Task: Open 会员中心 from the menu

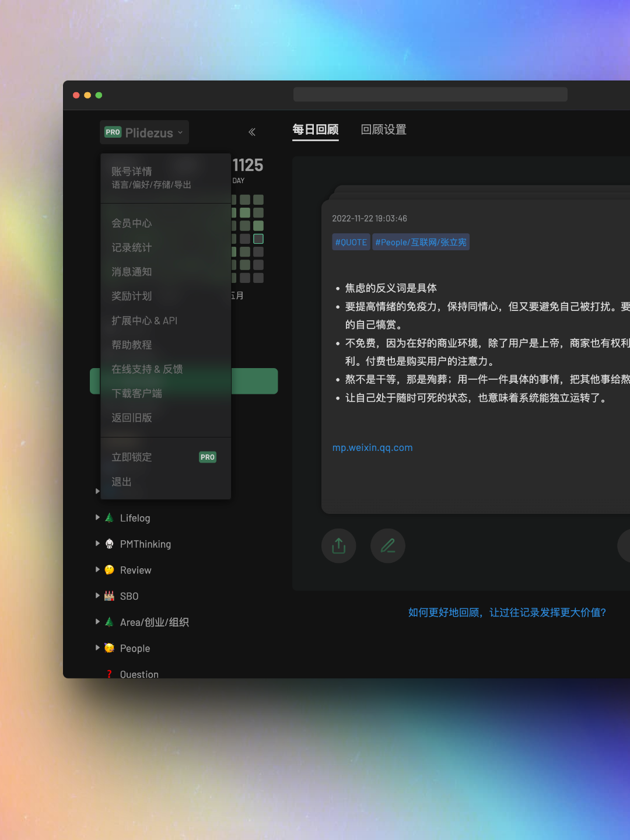Action: (x=132, y=223)
